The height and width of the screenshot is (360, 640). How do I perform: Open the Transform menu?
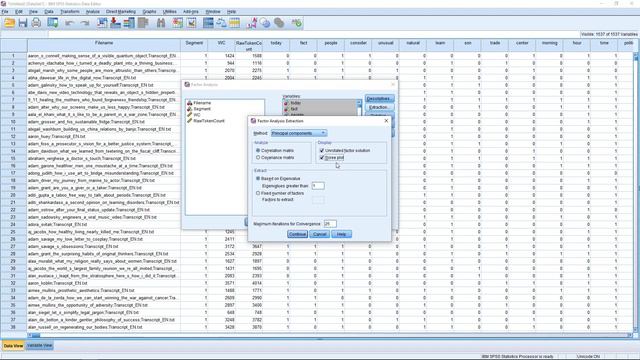(70, 12)
